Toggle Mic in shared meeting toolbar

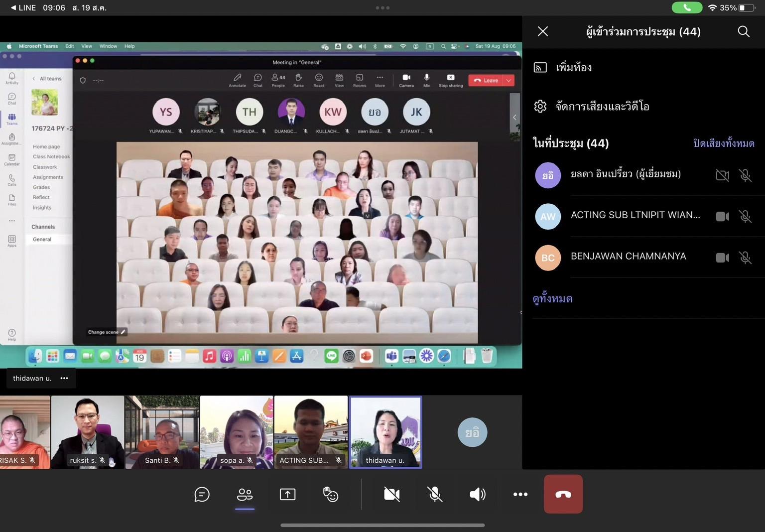coord(427,80)
